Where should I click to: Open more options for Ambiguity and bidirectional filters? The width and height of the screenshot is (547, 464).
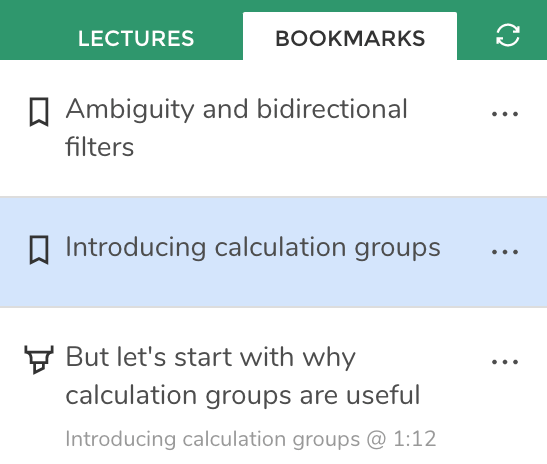505,114
